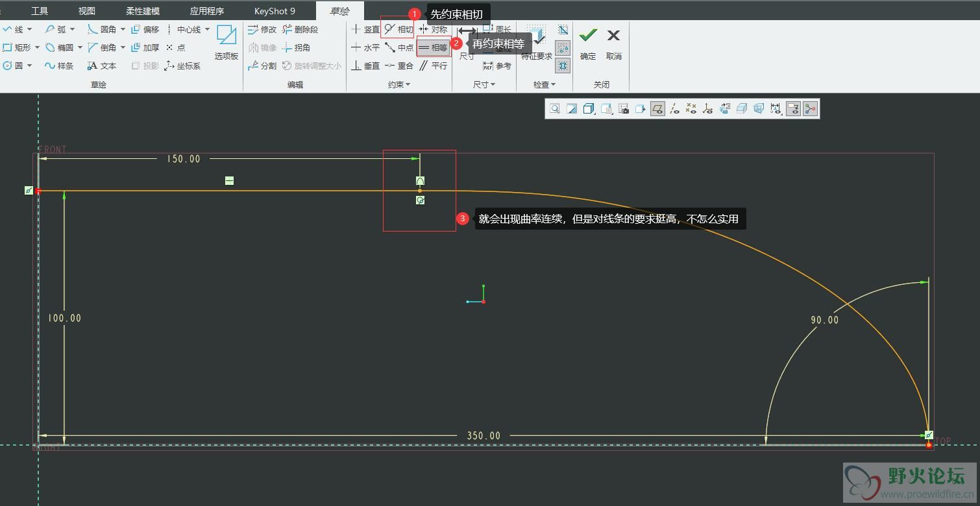Click the 修改 (Modify) edit tool
This screenshot has width=980, height=506.
point(262,29)
